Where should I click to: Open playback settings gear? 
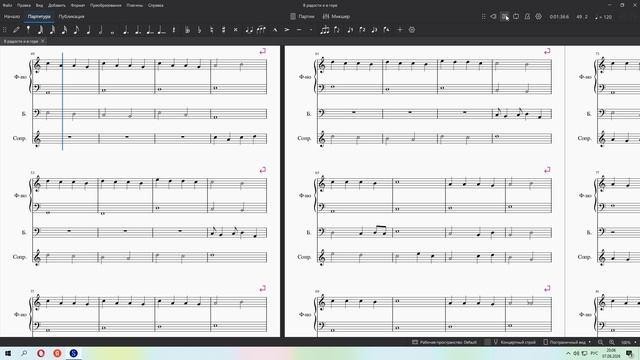(x=538, y=16)
